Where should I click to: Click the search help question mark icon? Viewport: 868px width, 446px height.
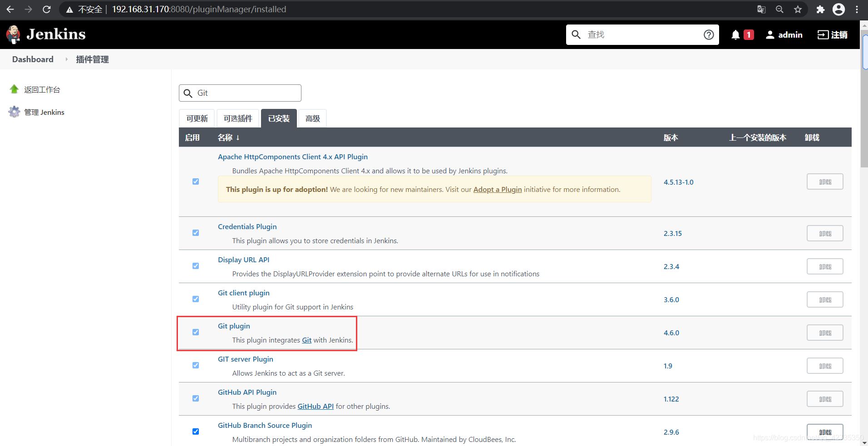coord(709,34)
